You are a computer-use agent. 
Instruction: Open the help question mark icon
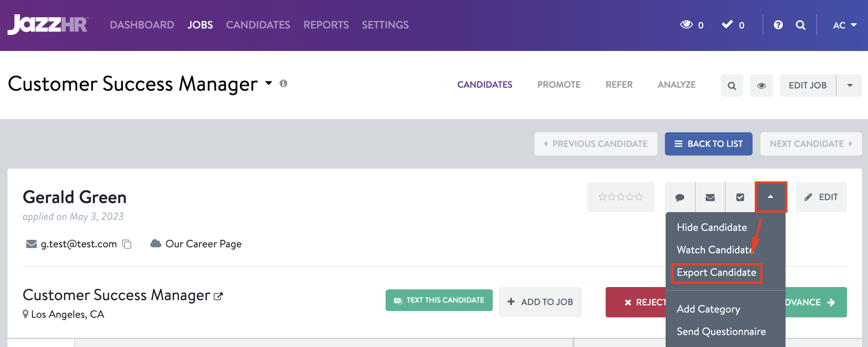[778, 25]
